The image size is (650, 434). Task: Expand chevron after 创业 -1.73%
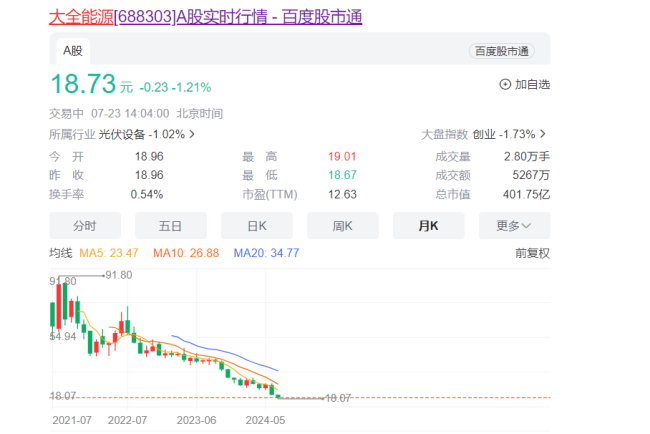pos(543,134)
